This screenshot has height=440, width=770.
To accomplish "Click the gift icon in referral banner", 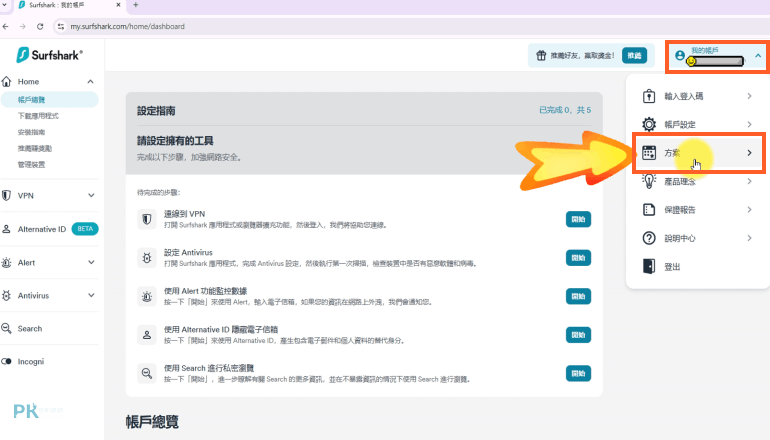I will pos(541,55).
